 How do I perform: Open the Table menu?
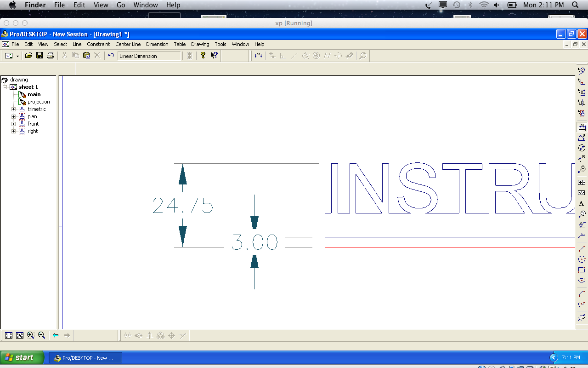pyautogui.click(x=180, y=44)
